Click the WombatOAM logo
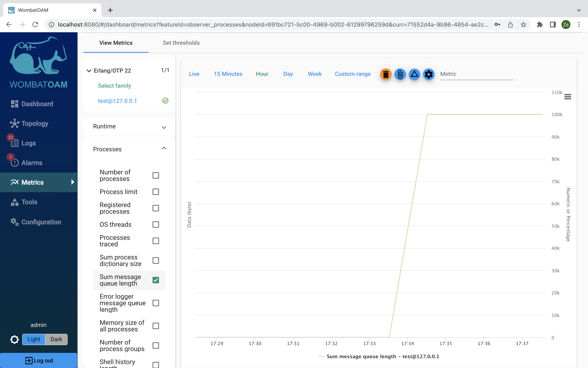588x368 pixels. (x=38, y=62)
